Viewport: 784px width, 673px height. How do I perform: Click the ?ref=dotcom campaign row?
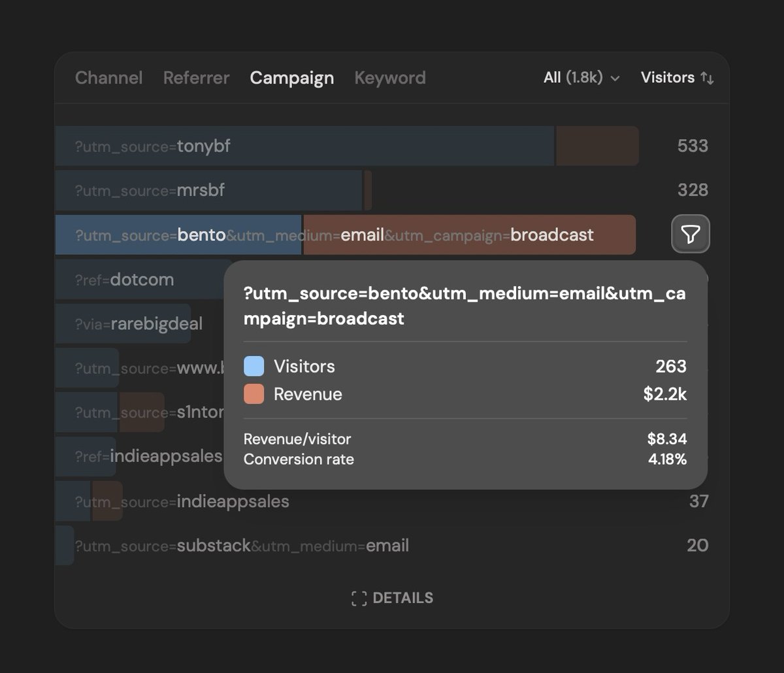pos(131,279)
